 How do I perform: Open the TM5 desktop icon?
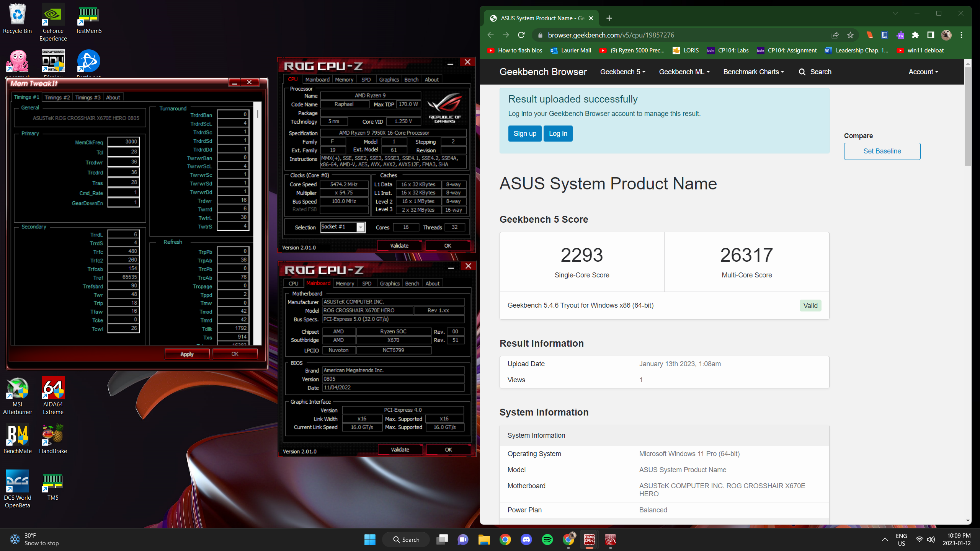53,486
